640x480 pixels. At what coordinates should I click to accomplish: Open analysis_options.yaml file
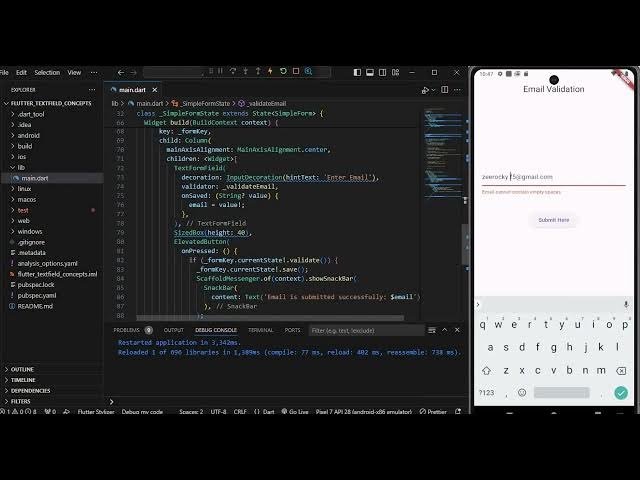pyautogui.click(x=47, y=263)
